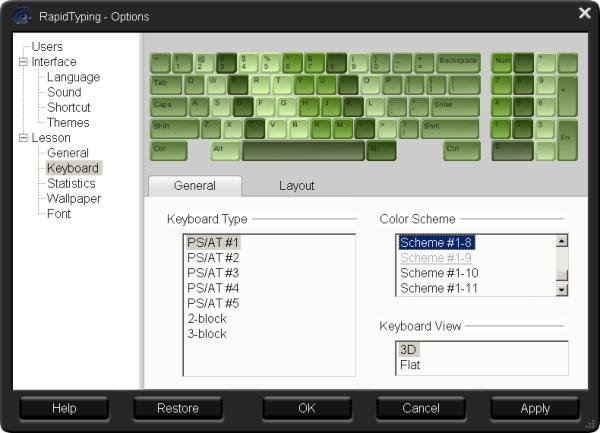Select color Scheme #1-10
Viewport: 600px width, 433px height.
click(439, 273)
